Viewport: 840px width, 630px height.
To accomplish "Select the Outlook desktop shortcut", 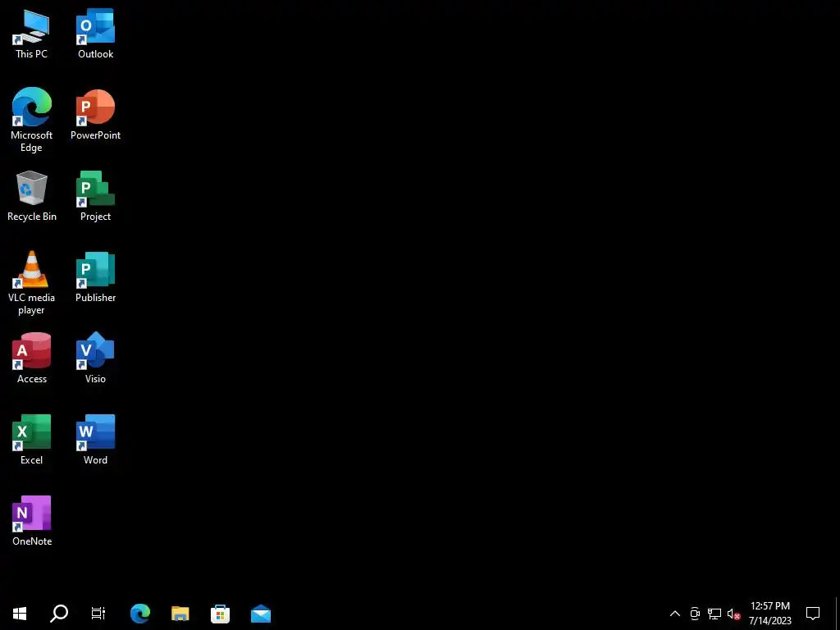I will (x=95, y=34).
